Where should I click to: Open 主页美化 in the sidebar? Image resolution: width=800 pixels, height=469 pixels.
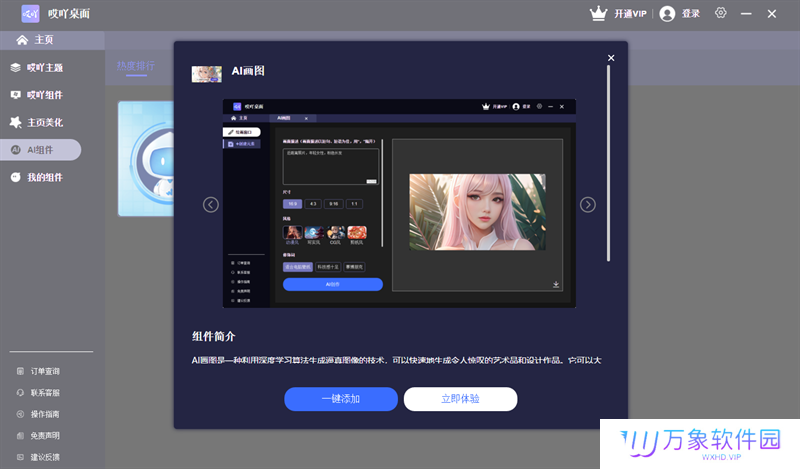45,122
